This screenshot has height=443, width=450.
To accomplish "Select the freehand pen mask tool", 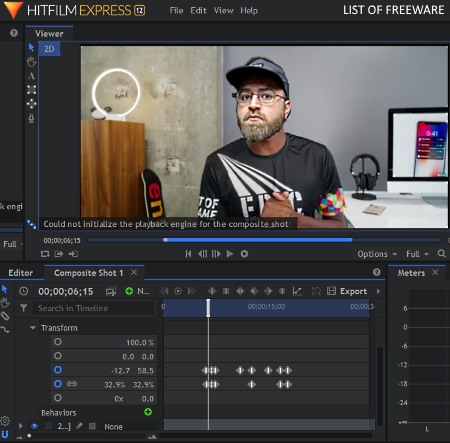I will click(x=31, y=118).
